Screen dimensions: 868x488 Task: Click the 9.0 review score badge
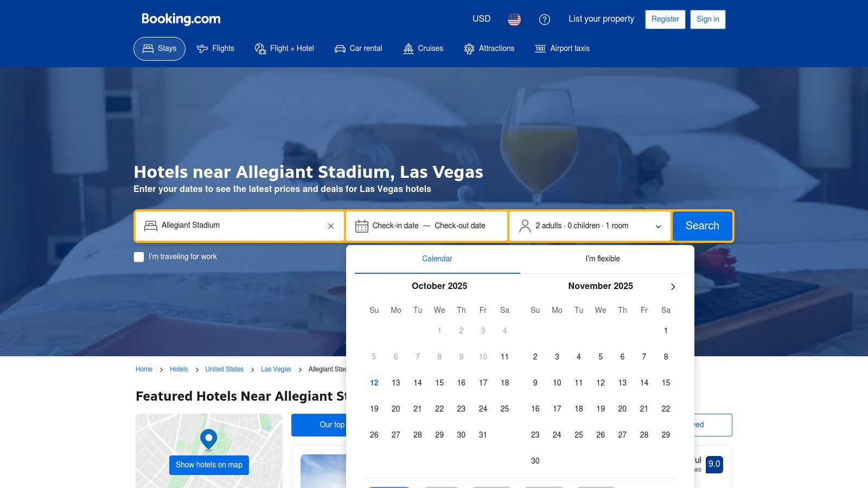714,464
